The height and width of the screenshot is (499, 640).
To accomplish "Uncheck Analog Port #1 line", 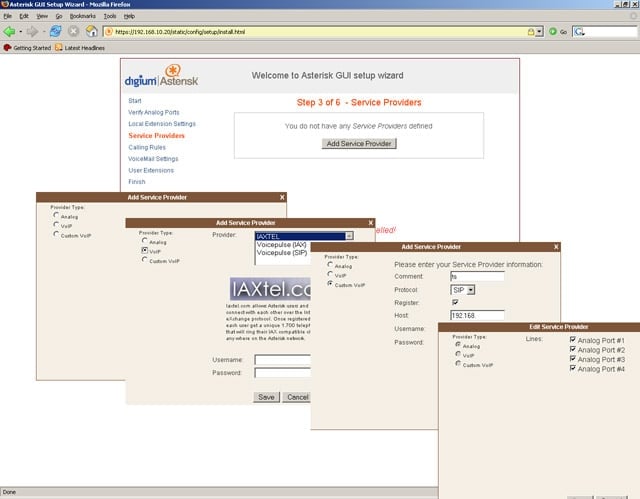I will (x=573, y=339).
